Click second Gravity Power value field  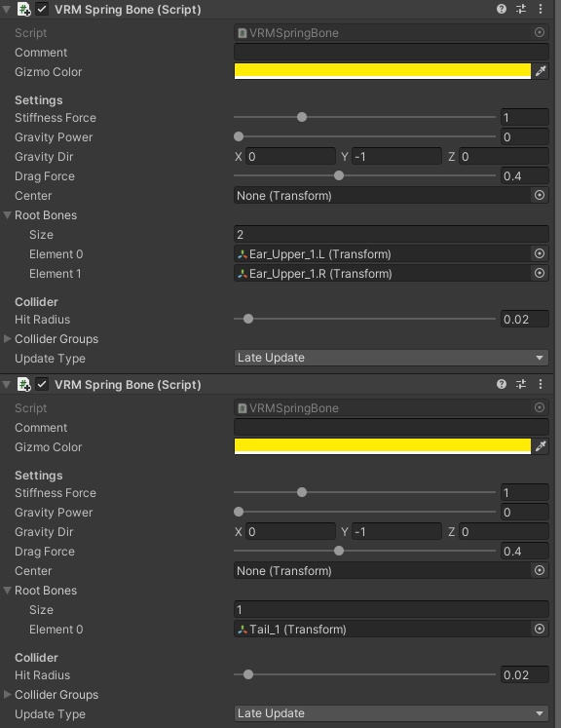point(525,512)
